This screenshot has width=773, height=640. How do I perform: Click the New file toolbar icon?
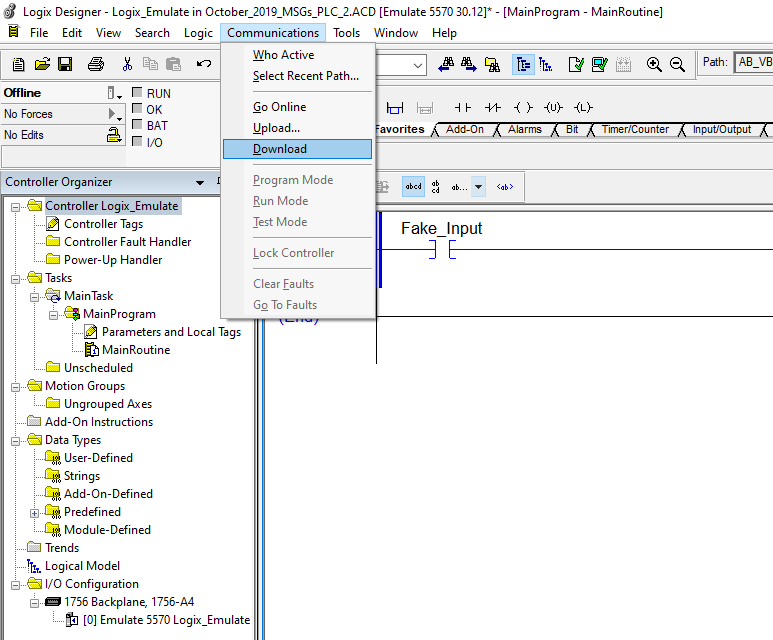18,64
